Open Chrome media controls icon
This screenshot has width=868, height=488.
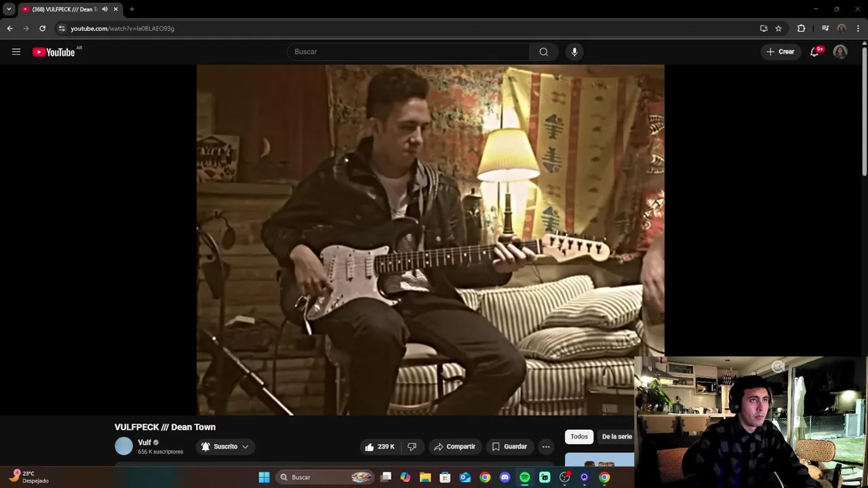pyautogui.click(x=825, y=28)
